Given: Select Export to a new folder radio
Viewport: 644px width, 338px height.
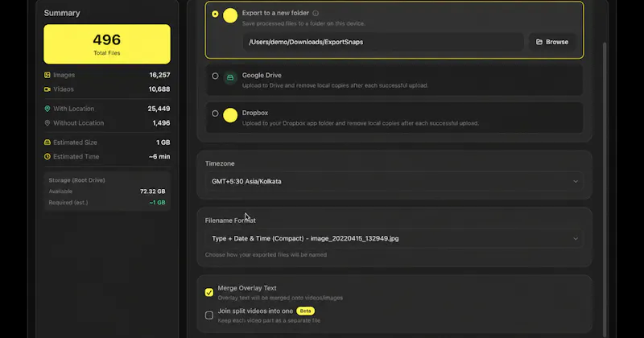Looking at the screenshot, I should 215,14.
